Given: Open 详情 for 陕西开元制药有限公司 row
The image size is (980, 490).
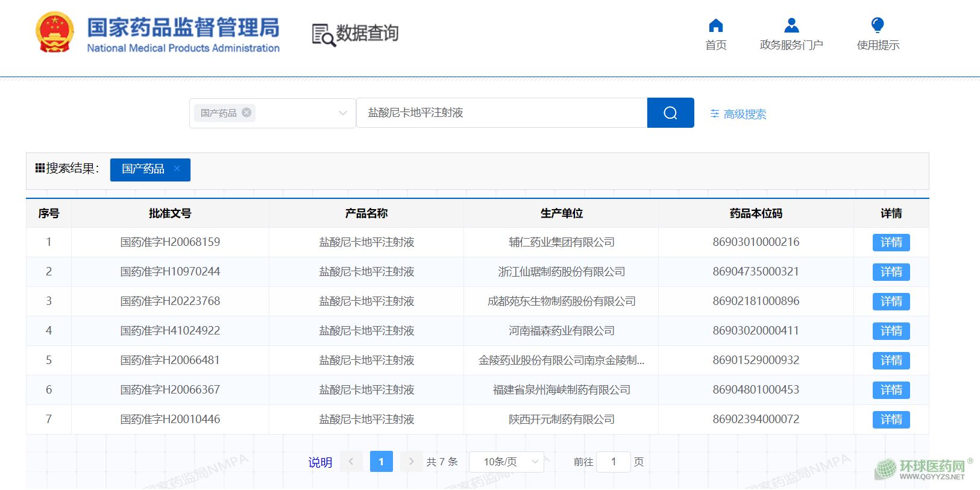Looking at the screenshot, I should [x=891, y=419].
